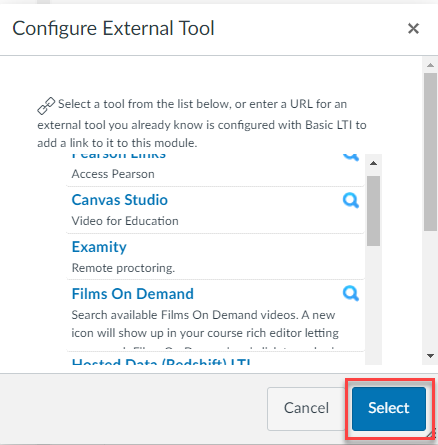Click the 'Access Pearson' description text
Image resolution: width=438 pixels, height=445 pixels.
(x=113, y=174)
